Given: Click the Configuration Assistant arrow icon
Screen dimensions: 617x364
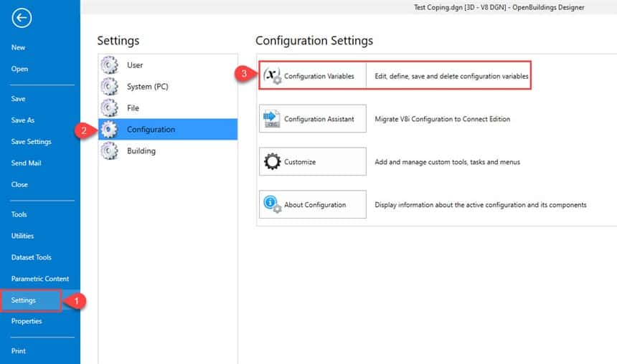Looking at the screenshot, I should coord(272,118).
